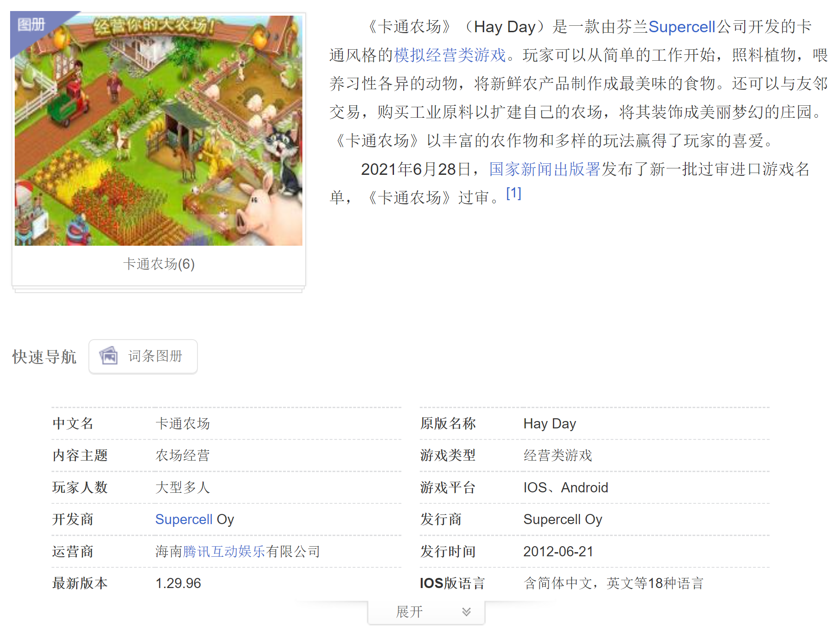This screenshot has height=629, width=840.
Task: Click the 发行商 field label
Action: point(440,519)
